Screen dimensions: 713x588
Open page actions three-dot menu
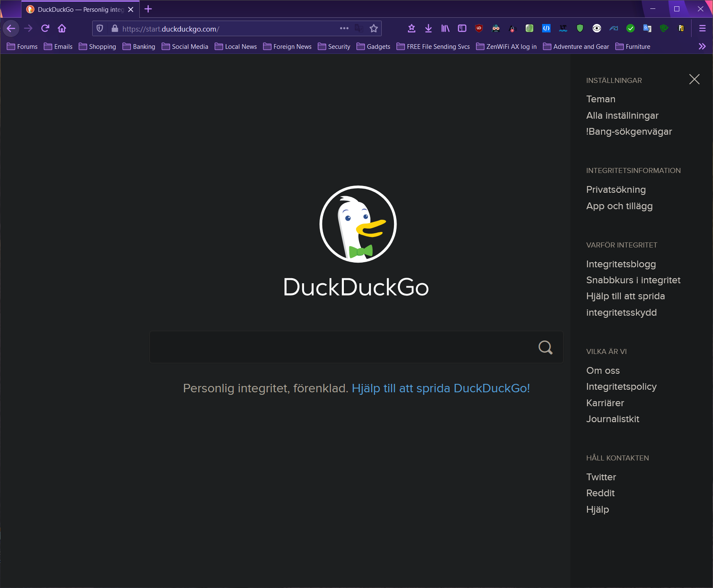(344, 29)
